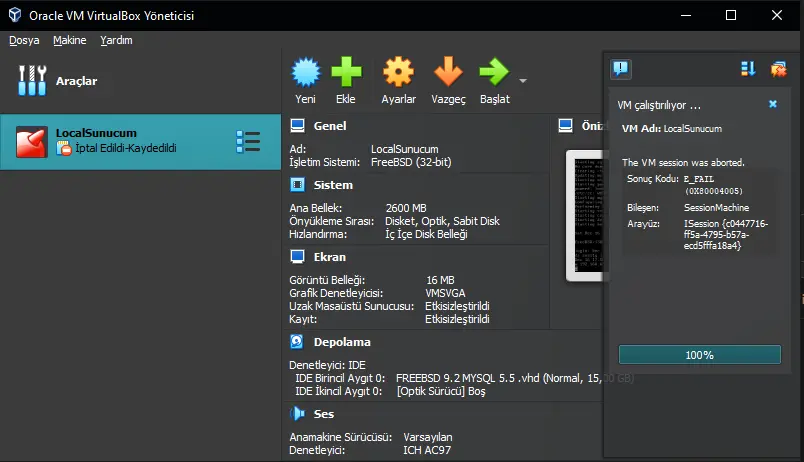Click the Önizleme section monitor icon
The image size is (804, 462).
[x=566, y=126]
